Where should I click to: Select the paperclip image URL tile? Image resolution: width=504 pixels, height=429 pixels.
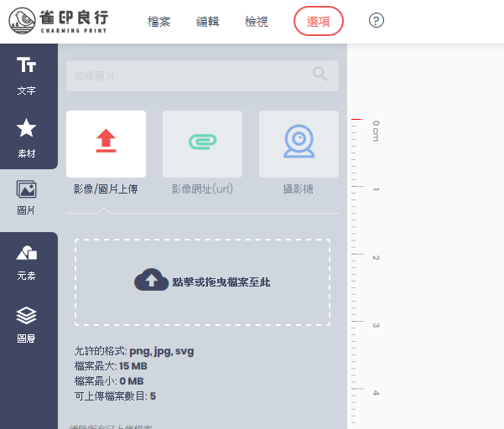(202, 144)
